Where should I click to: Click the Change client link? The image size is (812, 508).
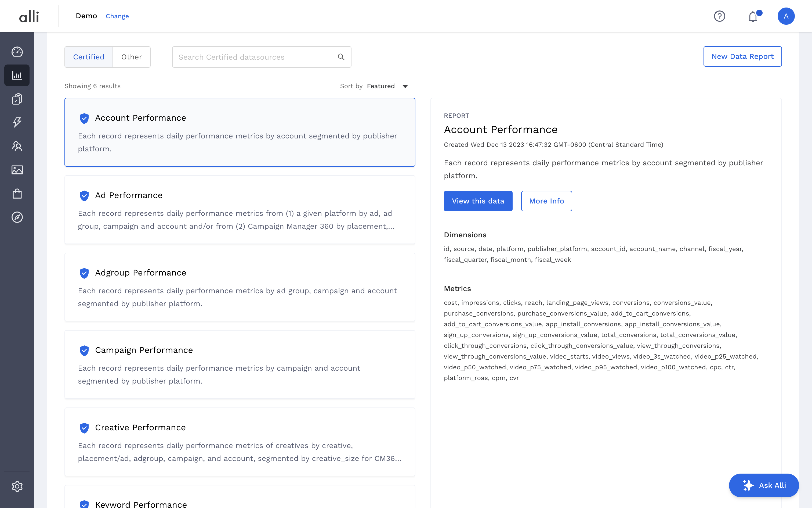(x=117, y=16)
